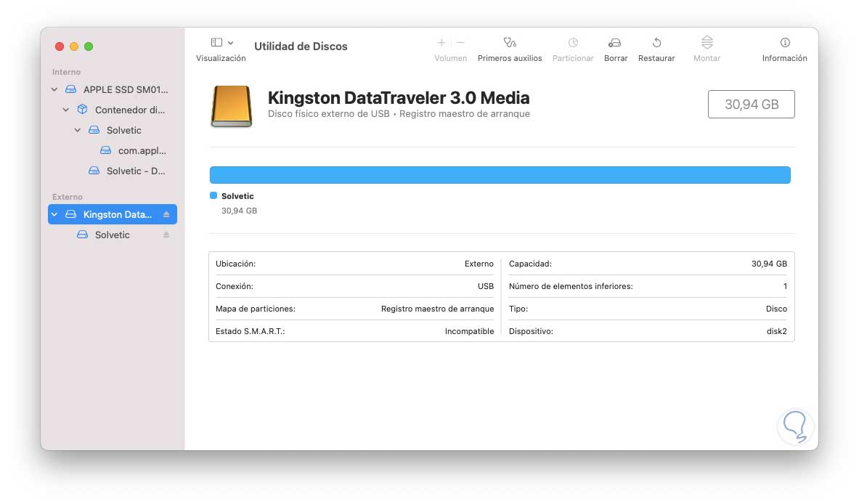This screenshot has width=859, height=504.
Task: Eject the Kingston Data... disk
Action: tap(166, 214)
